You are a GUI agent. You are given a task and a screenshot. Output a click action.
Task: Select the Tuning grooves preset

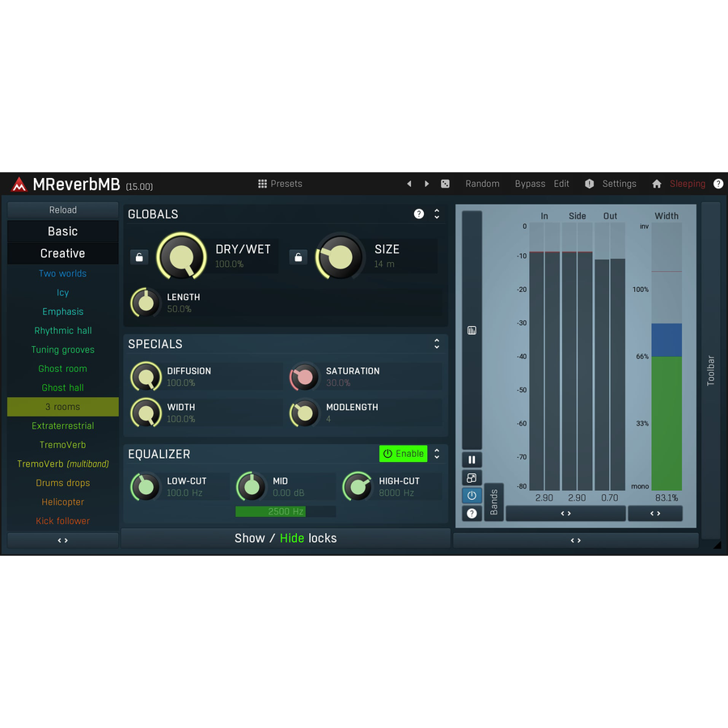[x=62, y=349]
